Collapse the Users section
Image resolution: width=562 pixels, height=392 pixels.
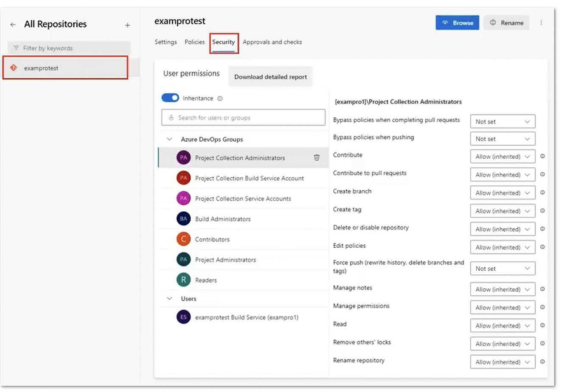170,299
